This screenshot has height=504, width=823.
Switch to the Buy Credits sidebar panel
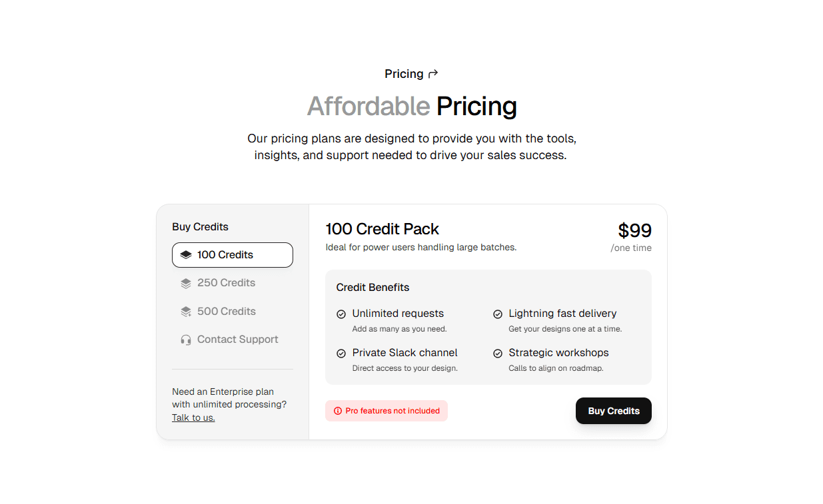(200, 226)
